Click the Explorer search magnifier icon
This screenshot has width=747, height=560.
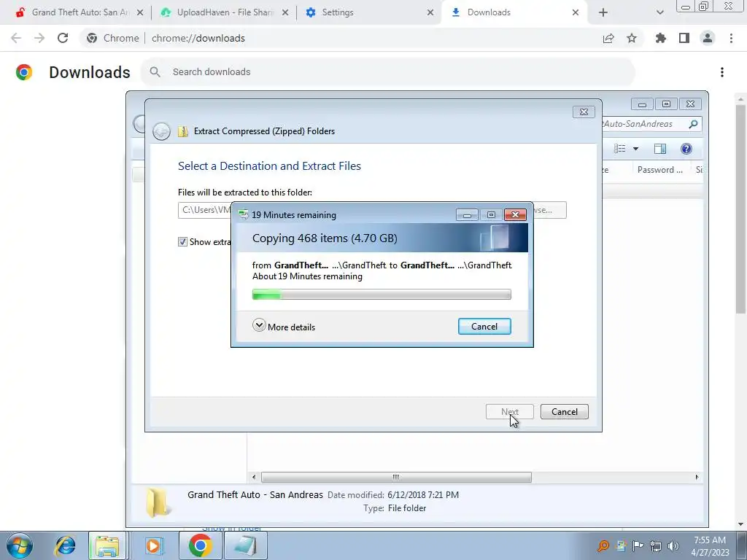coord(693,124)
